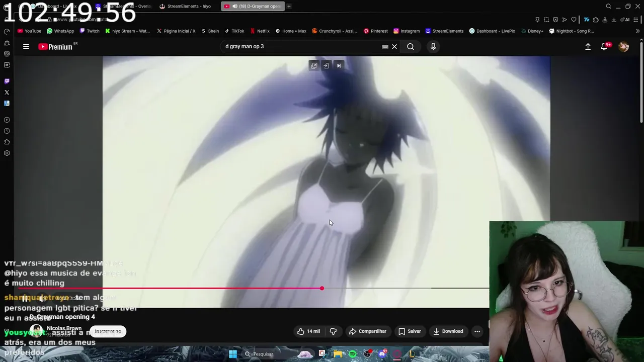The width and height of the screenshot is (644, 362).
Task: Take snapshot with capture icon
Action: 546,20
